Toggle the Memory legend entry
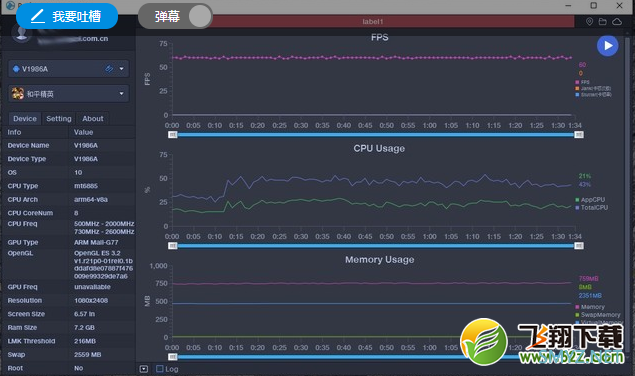Viewport: 635px width, 376px height. click(590, 307)
